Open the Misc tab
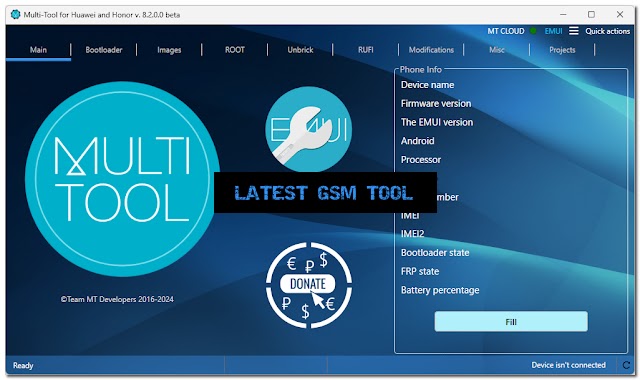The image size is (640, 380). 497,50
